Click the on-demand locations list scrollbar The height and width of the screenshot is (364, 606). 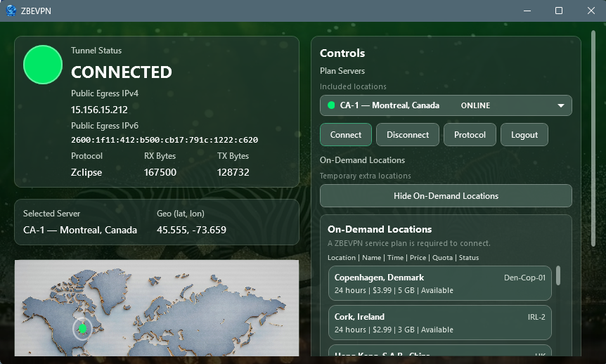tap(558, 275)
